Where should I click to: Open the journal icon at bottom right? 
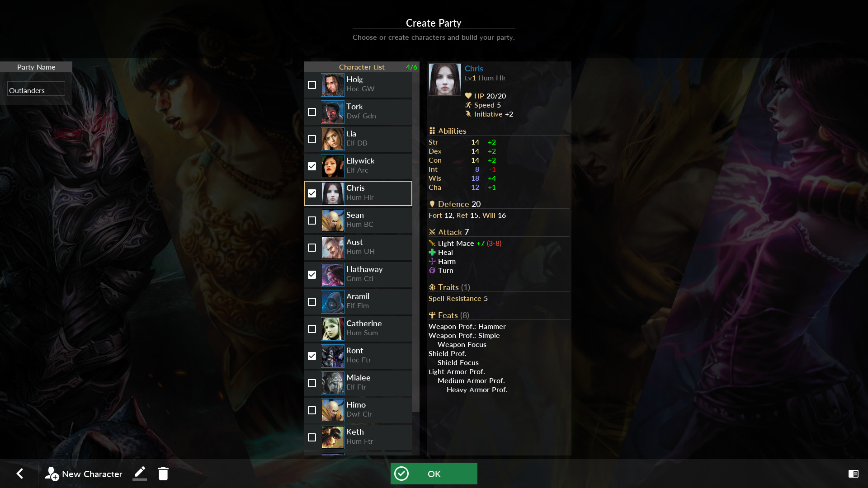pyautogui.click(x=853, y=474)
